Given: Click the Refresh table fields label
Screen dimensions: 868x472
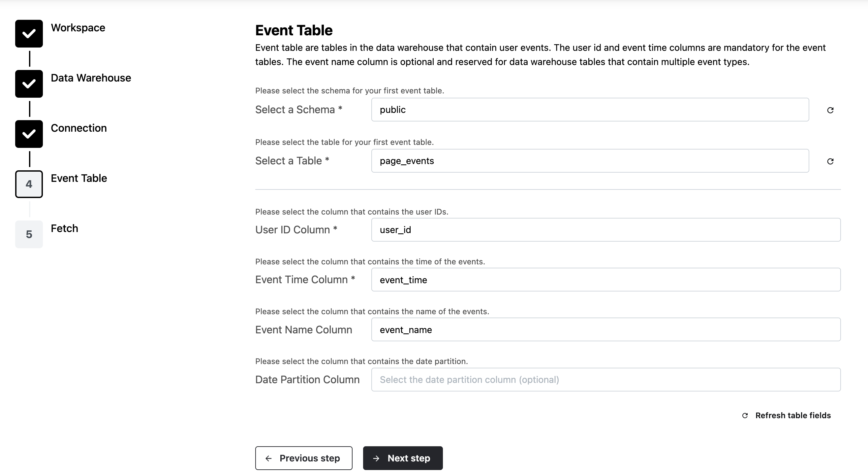Looking at the screenshot, I should pos(793,416).
